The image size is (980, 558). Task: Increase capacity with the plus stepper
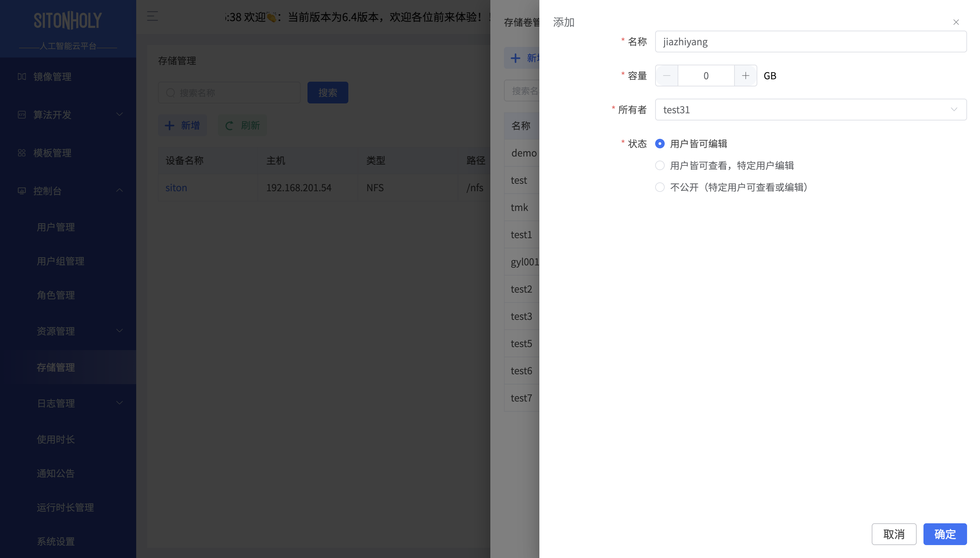(x=745, y=76)
